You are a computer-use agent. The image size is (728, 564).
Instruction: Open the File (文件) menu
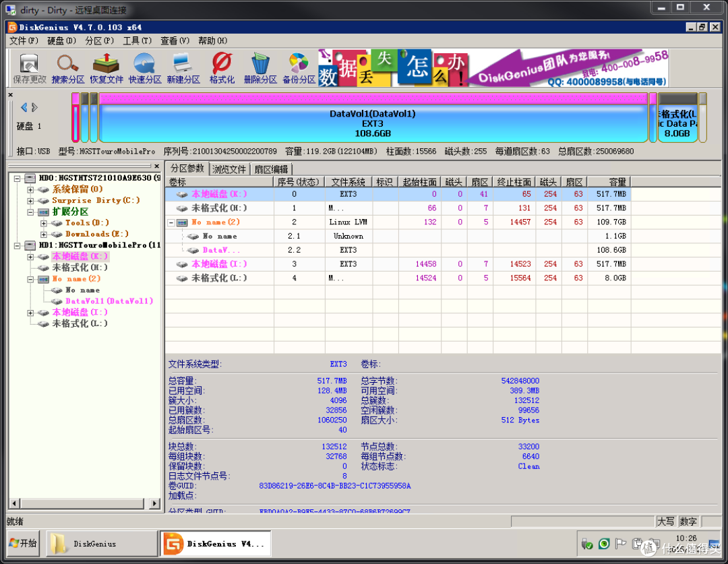[24, 41]
